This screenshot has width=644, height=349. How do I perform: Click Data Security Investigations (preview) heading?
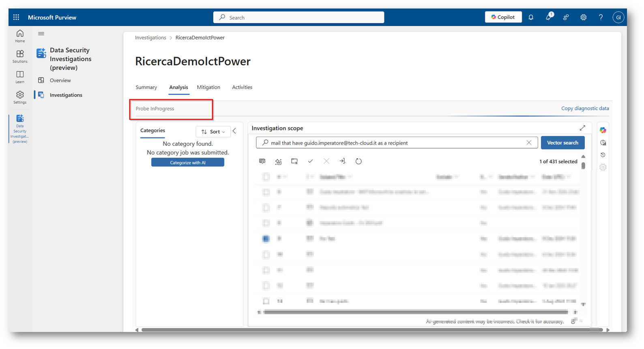tap(71, 59)
